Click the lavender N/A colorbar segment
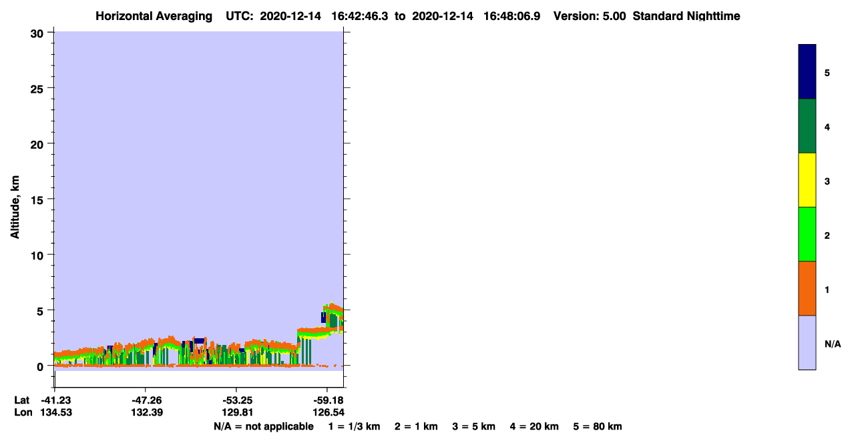The height and width of the screenshot is (445, 868). [807, 342]
